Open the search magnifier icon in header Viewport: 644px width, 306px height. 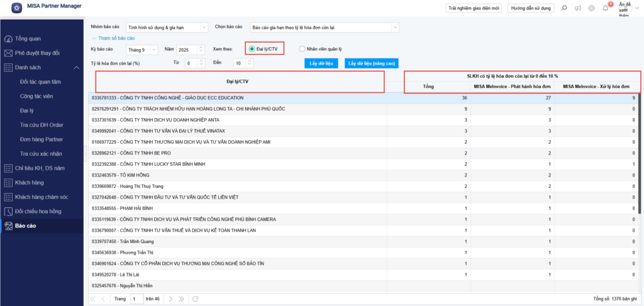pos(563,8)
